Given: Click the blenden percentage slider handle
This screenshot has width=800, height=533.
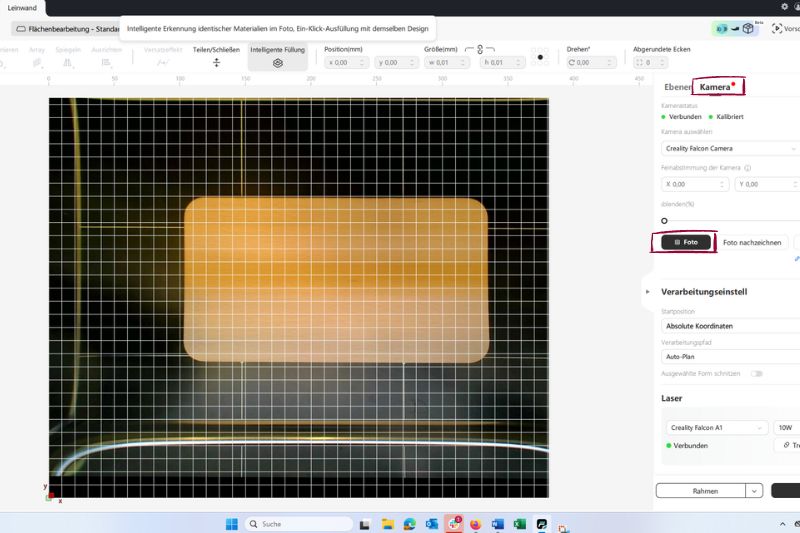Looking at the screenshot, I should tap(664, 220).
